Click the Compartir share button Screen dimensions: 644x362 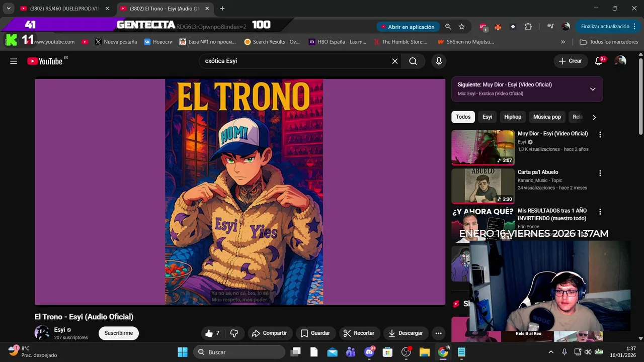coord(269,333)
